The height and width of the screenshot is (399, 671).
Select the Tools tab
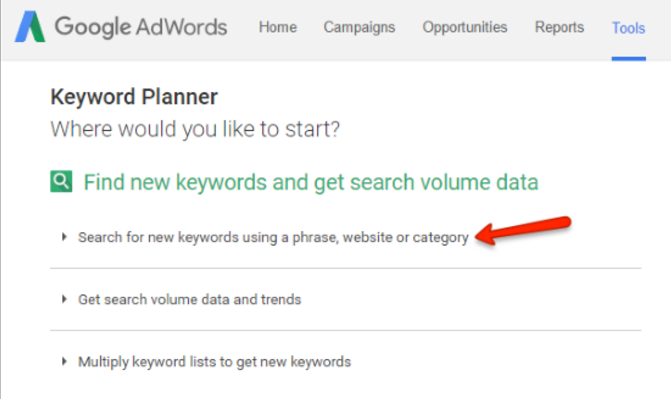[628, 28]
